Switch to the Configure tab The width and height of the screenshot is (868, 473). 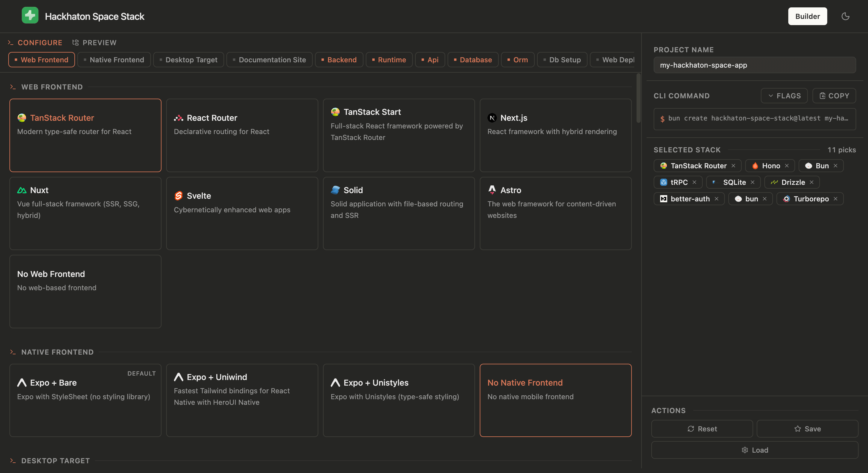pyautogui.click(x=35, y=43)
